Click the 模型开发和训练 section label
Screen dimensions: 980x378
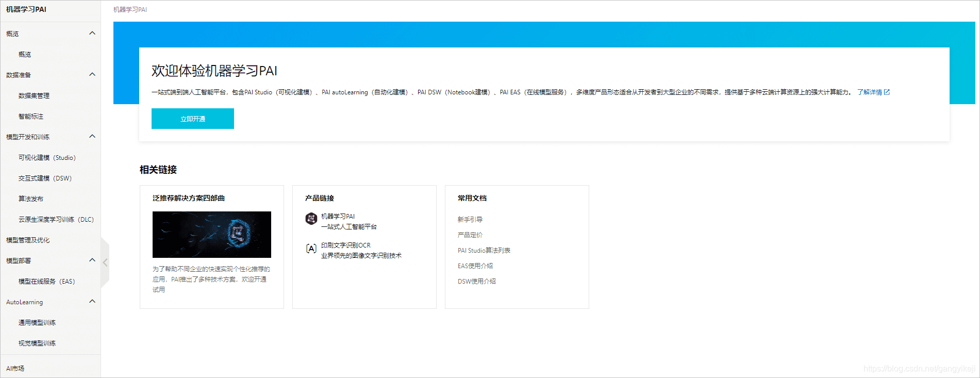tap(28, 137)
